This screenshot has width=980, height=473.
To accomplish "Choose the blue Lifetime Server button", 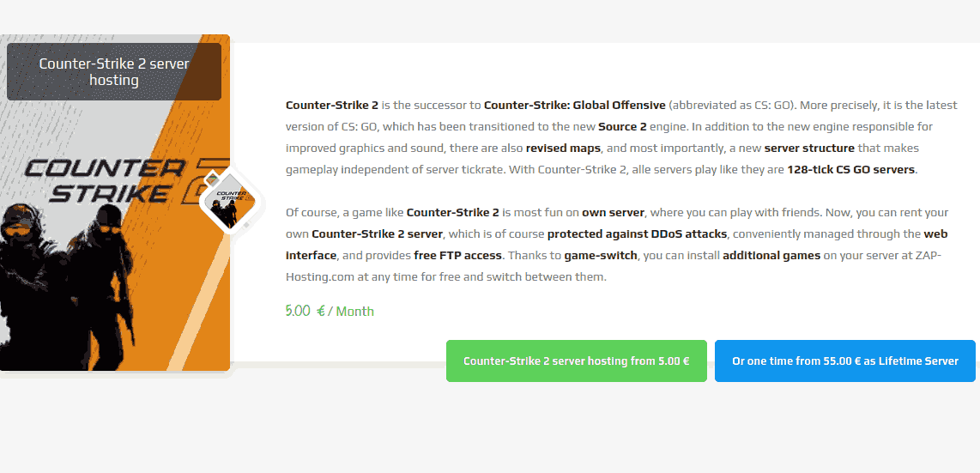I will tap(844, 361).
